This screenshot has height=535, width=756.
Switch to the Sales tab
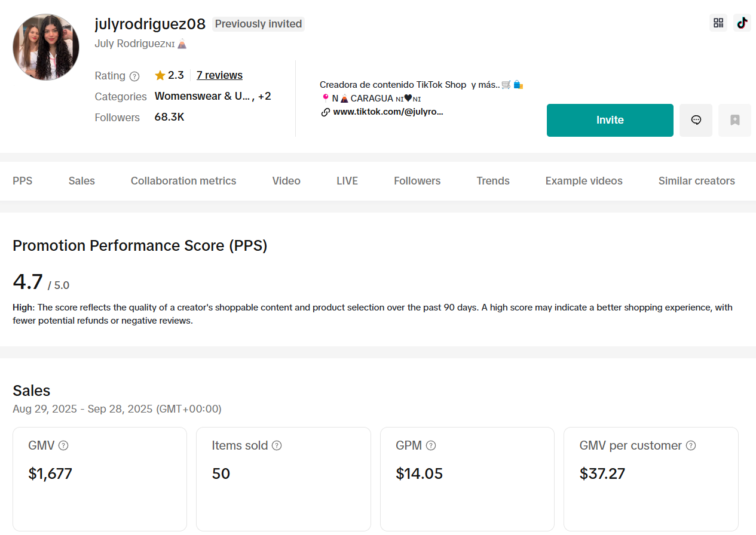pyautogui.click(x=81, y=181)
